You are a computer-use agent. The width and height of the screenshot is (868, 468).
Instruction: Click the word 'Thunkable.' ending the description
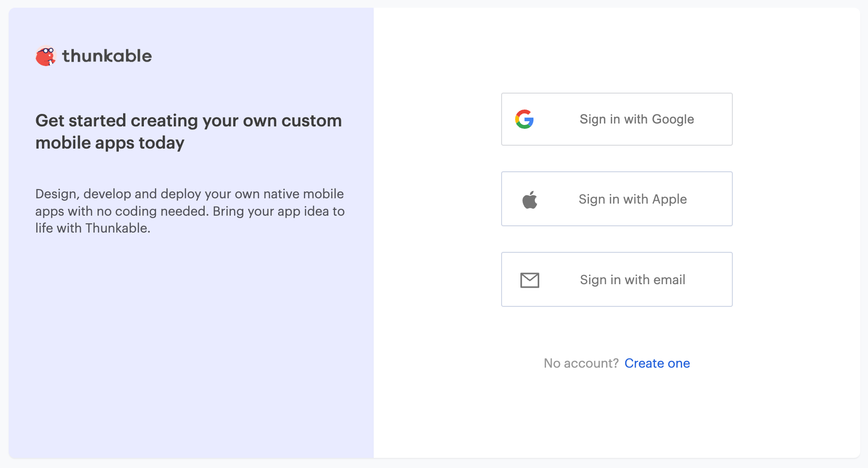118,228
